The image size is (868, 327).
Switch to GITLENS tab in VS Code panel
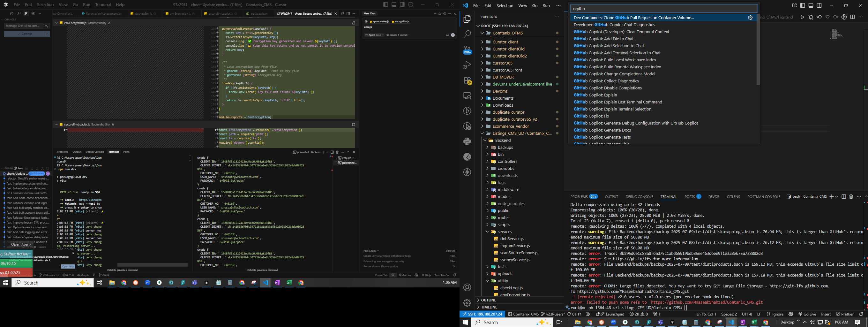pyautogui.click(x=733, y=196)
